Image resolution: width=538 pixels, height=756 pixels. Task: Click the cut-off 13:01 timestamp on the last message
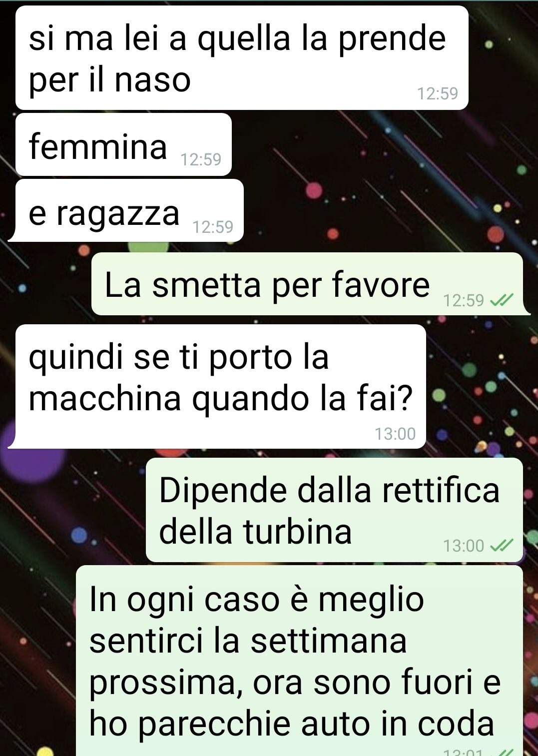(464, 753)
